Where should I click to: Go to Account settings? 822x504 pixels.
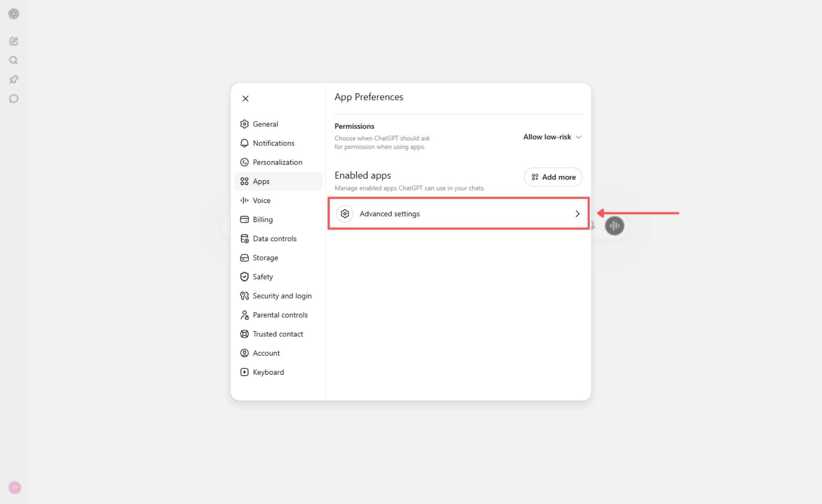click(x=278, y=353)
